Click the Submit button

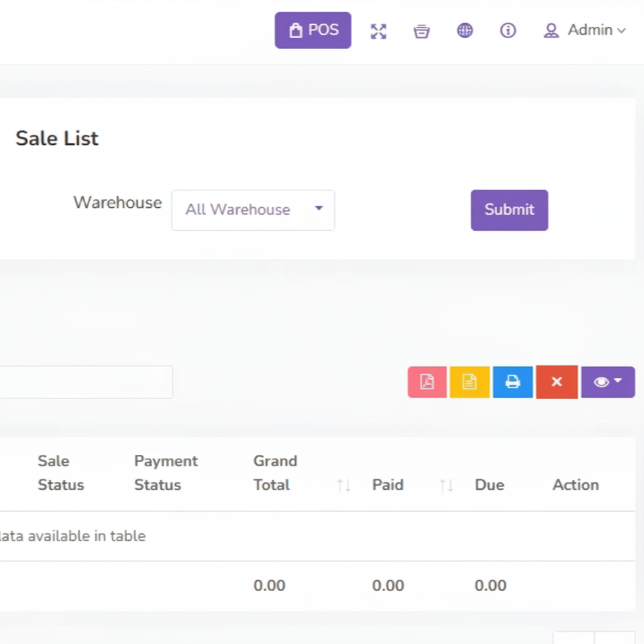(509, 210)
